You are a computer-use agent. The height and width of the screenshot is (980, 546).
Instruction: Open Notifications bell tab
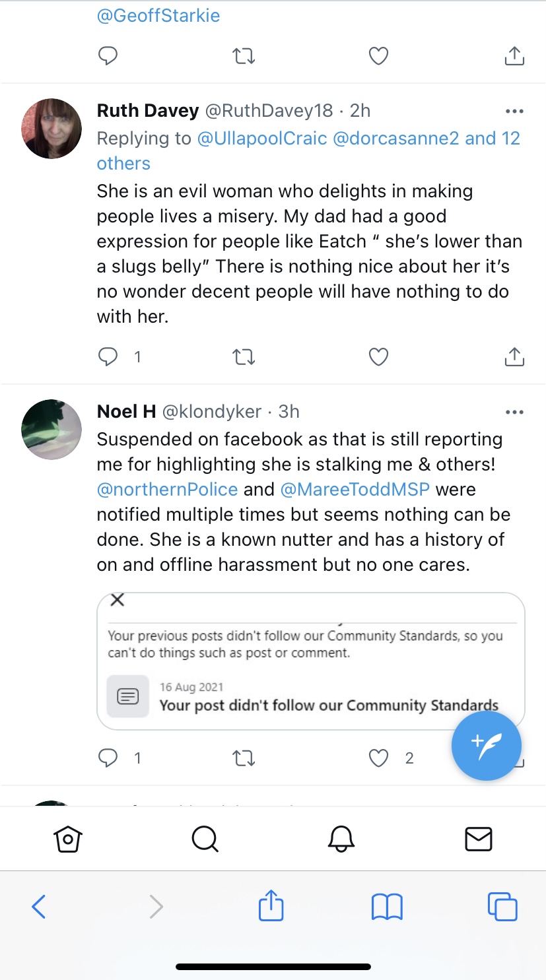pyautogui.click(x=341, y=839)
